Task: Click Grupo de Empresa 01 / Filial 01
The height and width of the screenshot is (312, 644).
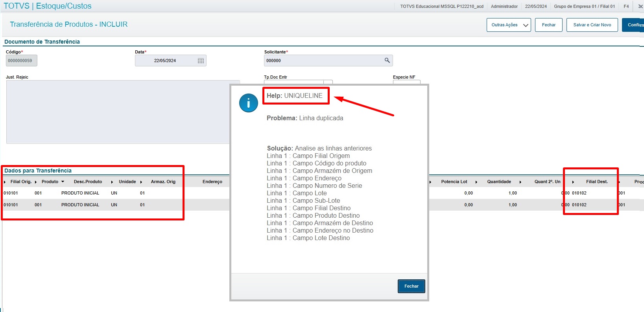Action: pos(584,6)
